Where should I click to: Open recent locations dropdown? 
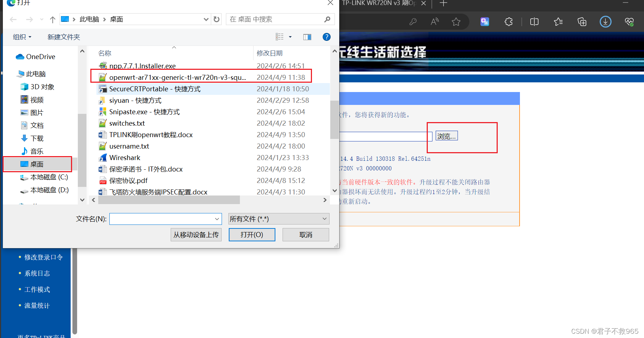pyautogui.click(x=42, y=19)
